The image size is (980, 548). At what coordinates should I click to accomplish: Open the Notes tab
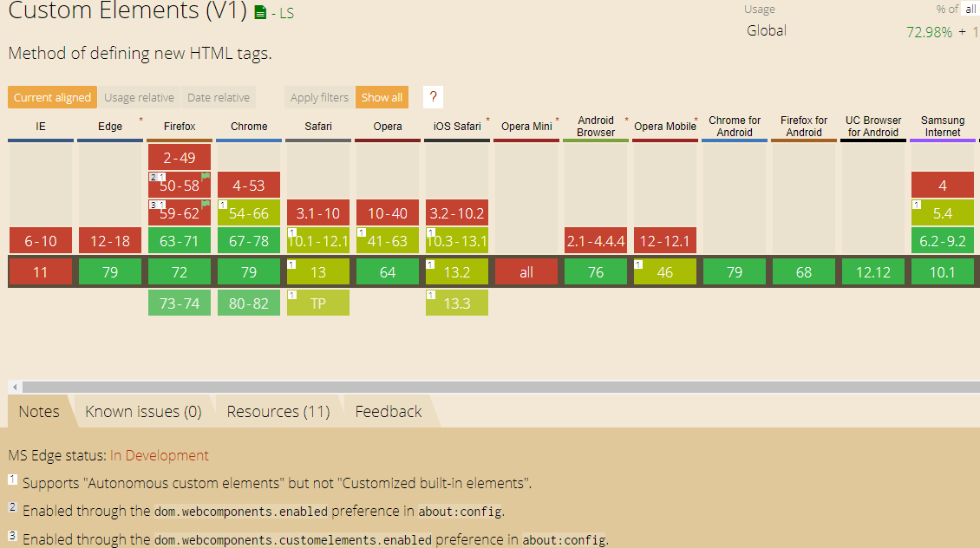39,411
